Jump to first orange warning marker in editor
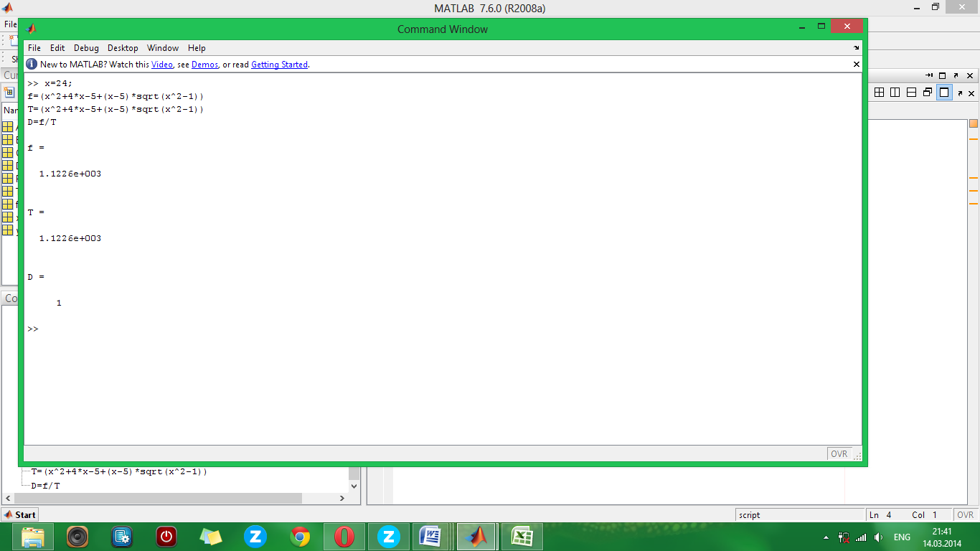The width and height of the screenshot is (980, 551). pos(974,138)
